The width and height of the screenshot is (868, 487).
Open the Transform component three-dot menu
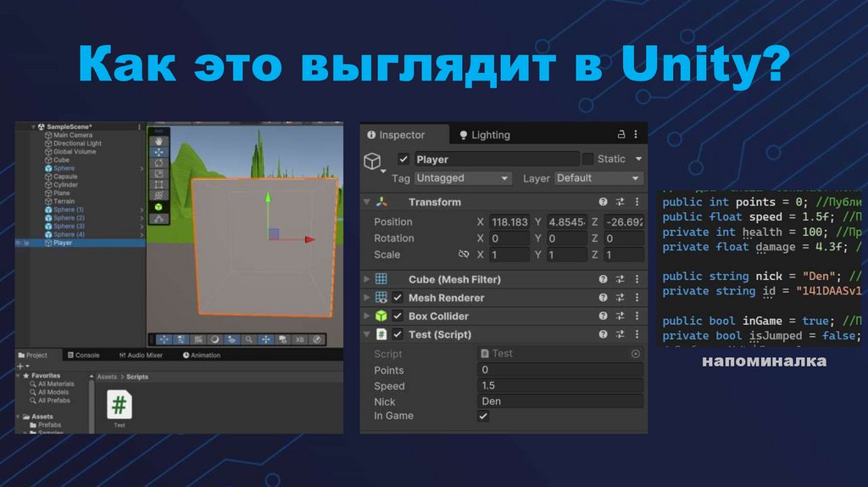[637, 202]
